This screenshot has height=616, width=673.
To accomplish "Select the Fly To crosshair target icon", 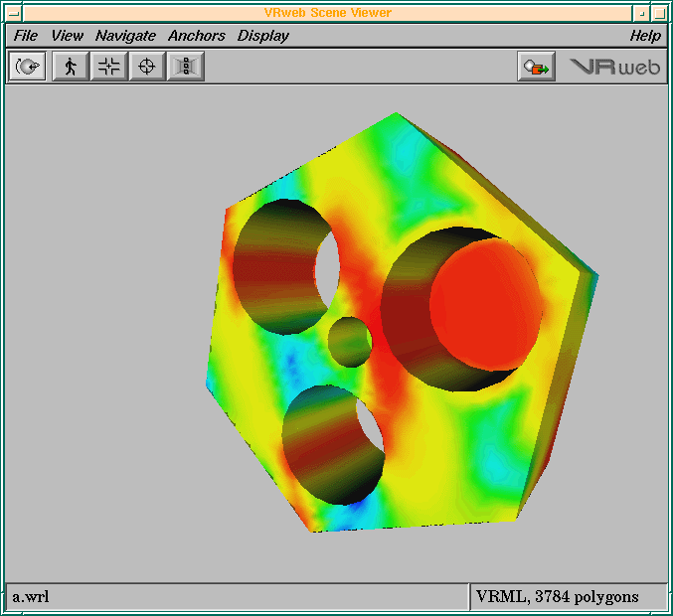I will [147, 67].
